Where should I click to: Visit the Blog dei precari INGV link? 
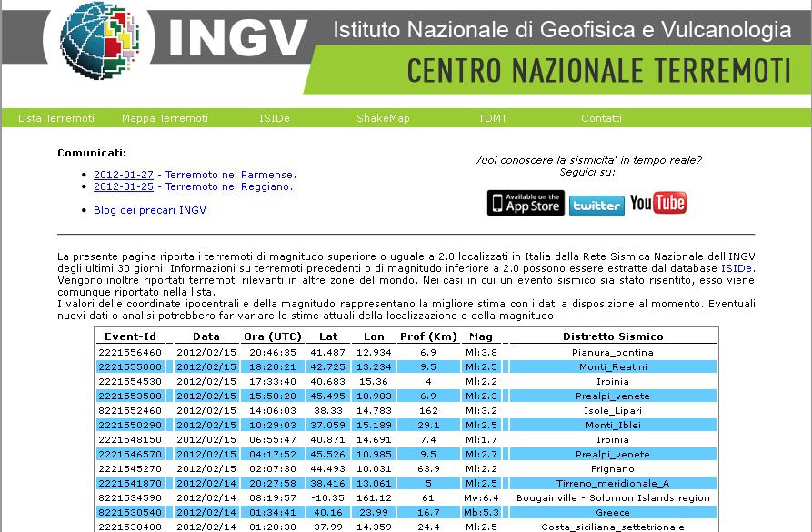(150, 210)
